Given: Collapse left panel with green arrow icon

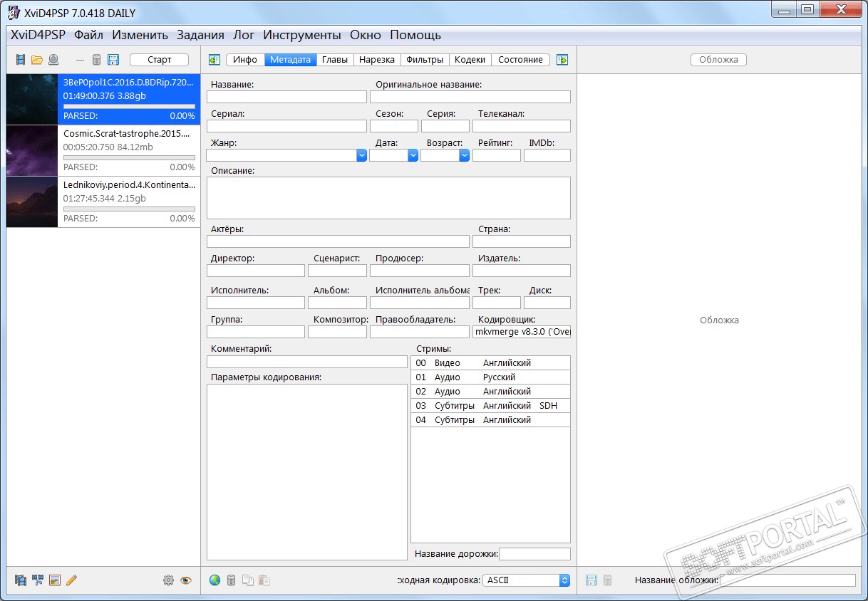Looking at the screenshot, I should [214, 60].
